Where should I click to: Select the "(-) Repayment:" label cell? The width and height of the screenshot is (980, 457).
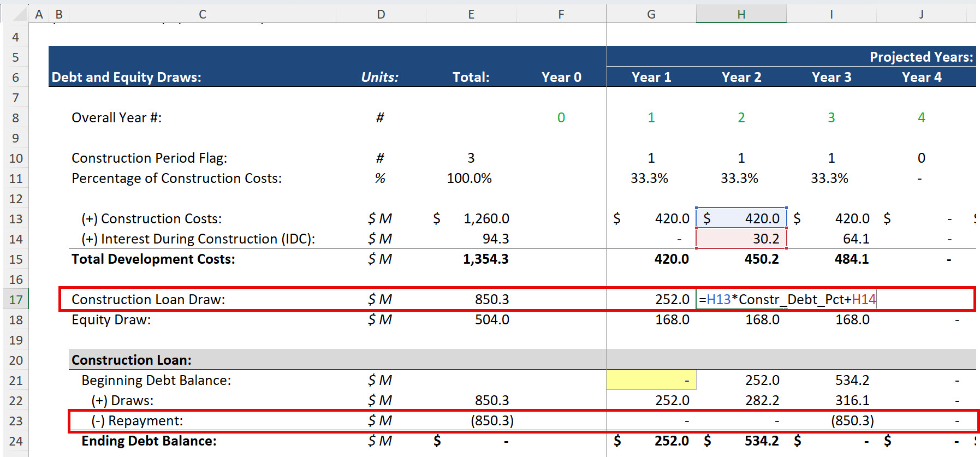click(x=136, y=420)
